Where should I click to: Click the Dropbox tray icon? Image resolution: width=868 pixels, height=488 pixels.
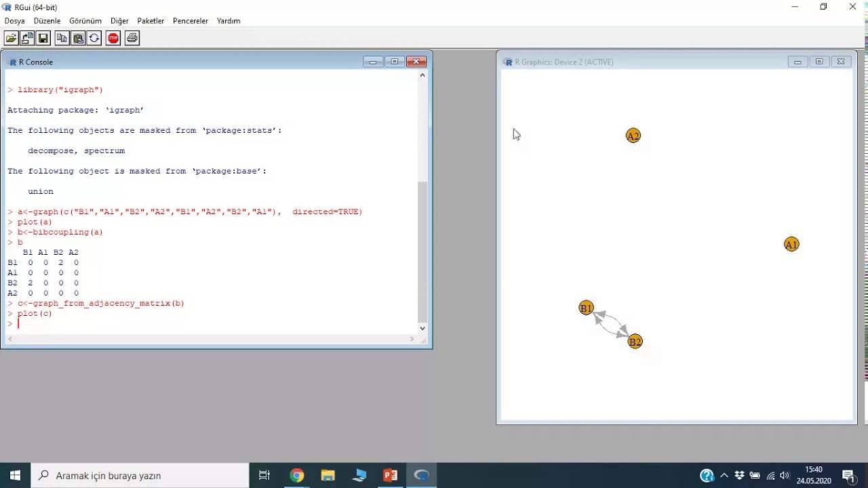click(x=739, y=475)
